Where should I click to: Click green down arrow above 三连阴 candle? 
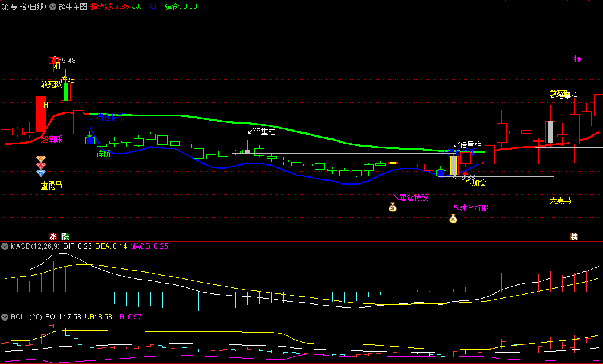point(90,134)
